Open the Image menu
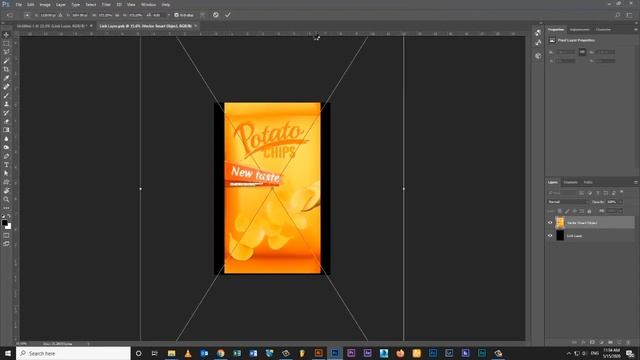Screen dimensions: 640x360 pos(45,4)
